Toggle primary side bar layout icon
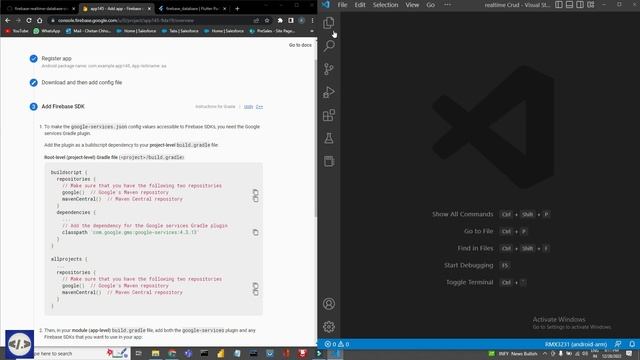640x360 pixels. point(559,5)
